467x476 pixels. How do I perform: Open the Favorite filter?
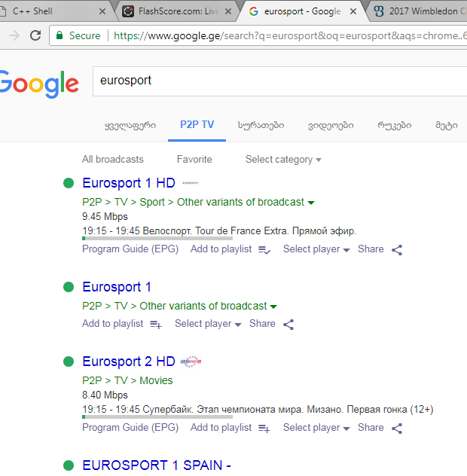(x=194, y=159)
